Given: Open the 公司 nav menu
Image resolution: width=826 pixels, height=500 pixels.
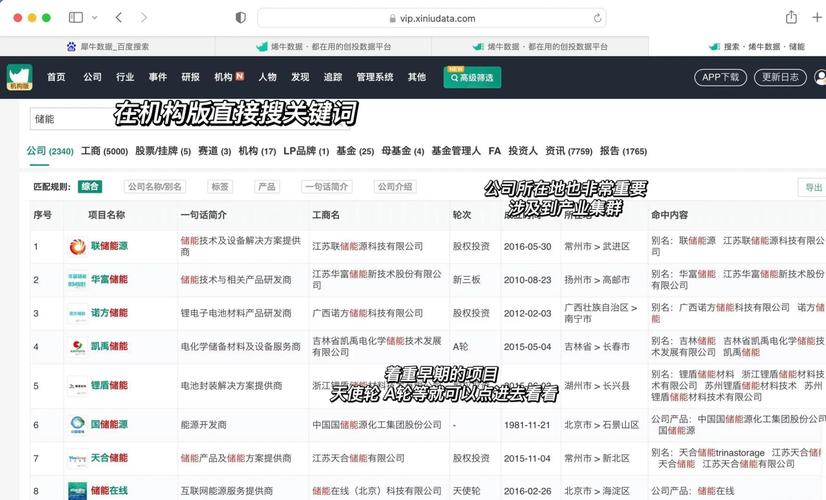Looking at the screenshot, I should [92, 77].
